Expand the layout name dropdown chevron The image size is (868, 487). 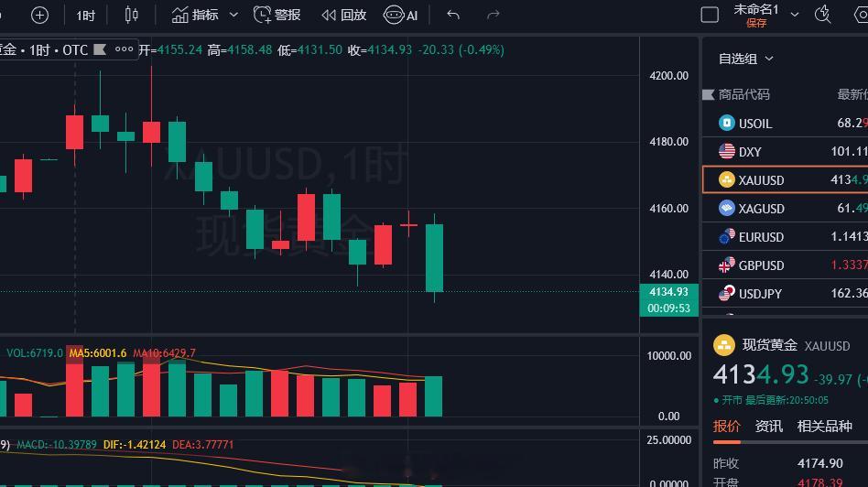pos(795,15)
